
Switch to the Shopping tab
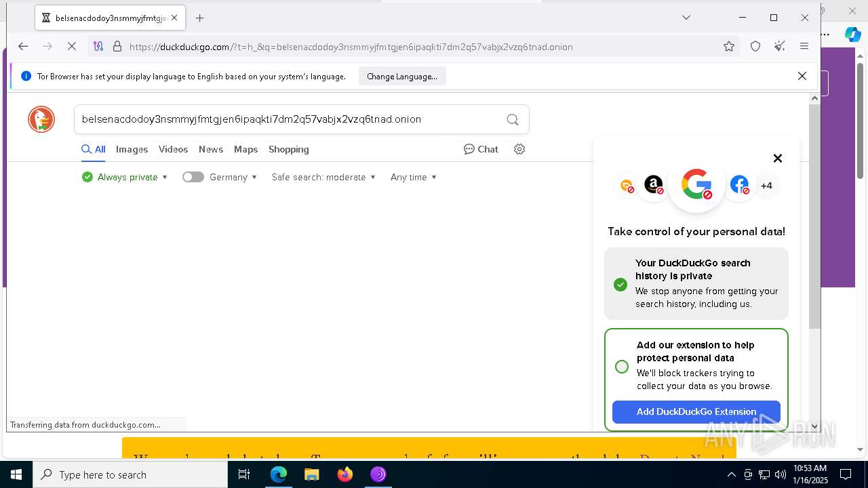(x=289, y=149)
